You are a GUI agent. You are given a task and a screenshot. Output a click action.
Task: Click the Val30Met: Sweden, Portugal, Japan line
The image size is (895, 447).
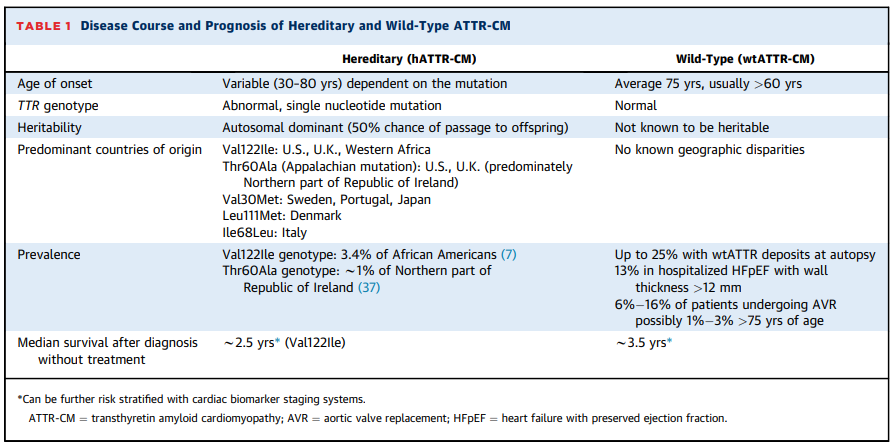tap(326, 200)
